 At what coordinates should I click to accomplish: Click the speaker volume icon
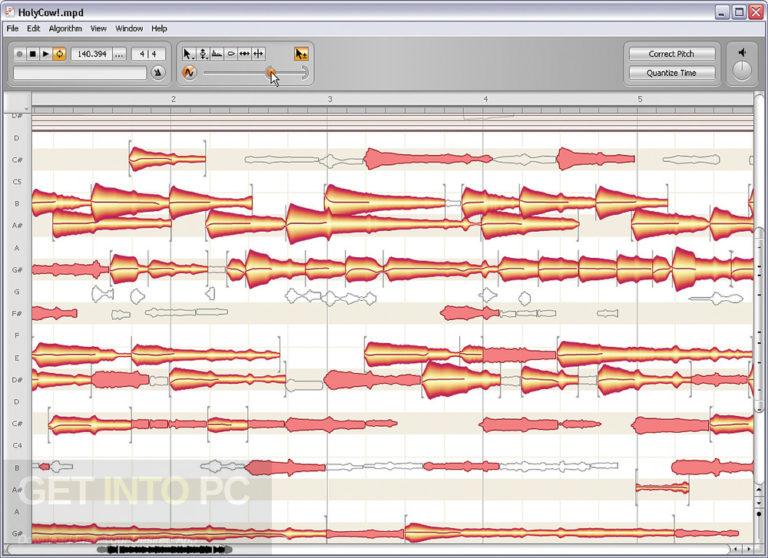743,52
